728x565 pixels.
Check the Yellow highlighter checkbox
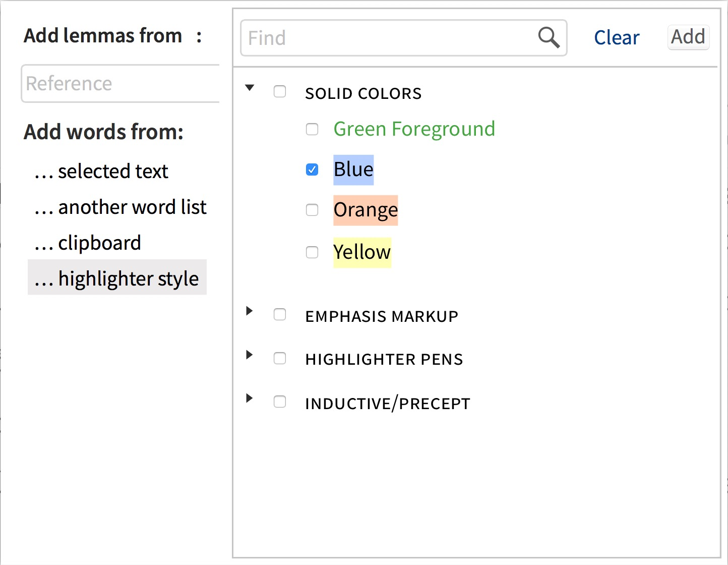coord(312,252)
